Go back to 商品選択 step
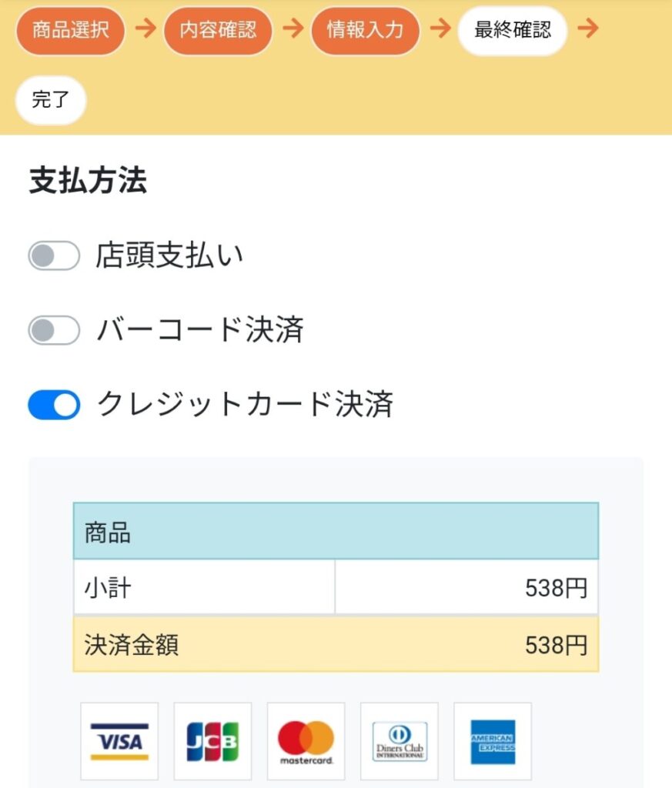This screenshot has height=788, width=672. (70, 31)
